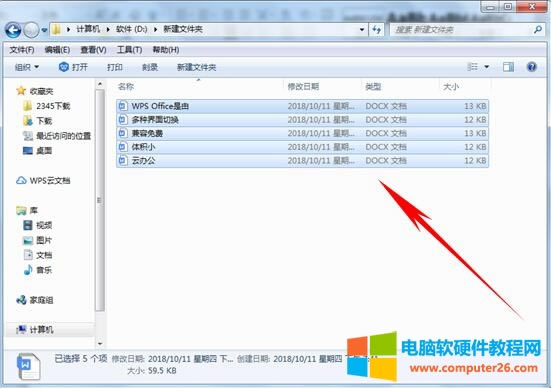Click the blue help question icon
This screenshot has width=551, height=388.
point(532,67)
